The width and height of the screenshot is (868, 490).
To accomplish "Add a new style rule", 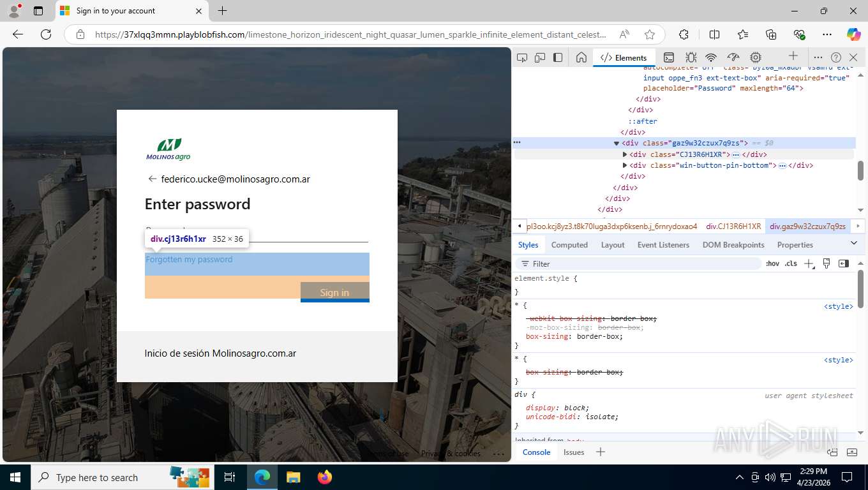I will 809,264.
